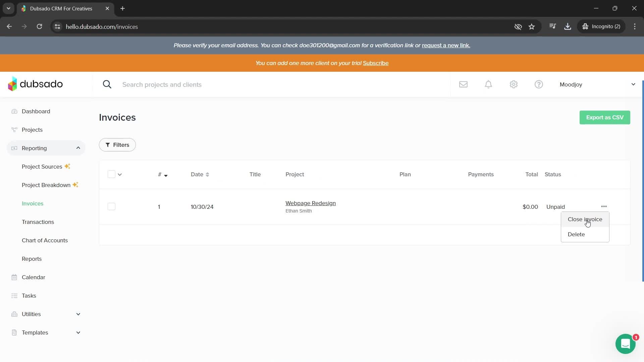Sort invoices by number column

pyautogui.click(x=163, y=174)
